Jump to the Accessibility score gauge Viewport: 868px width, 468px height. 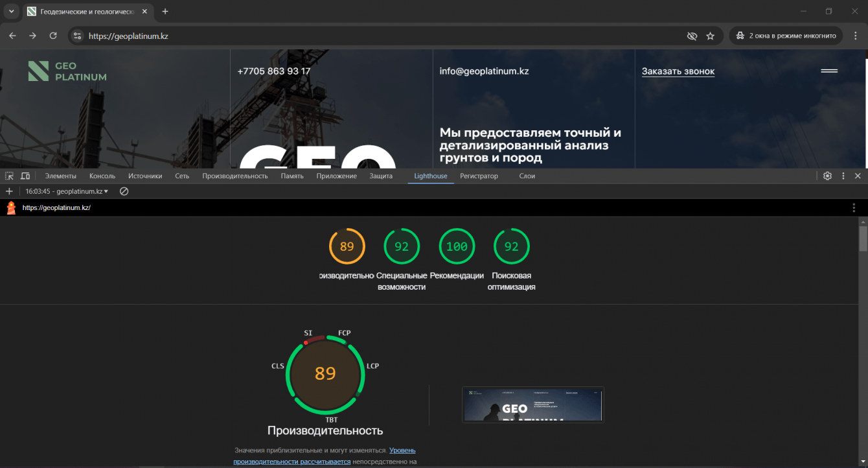(x=402, y=246)
